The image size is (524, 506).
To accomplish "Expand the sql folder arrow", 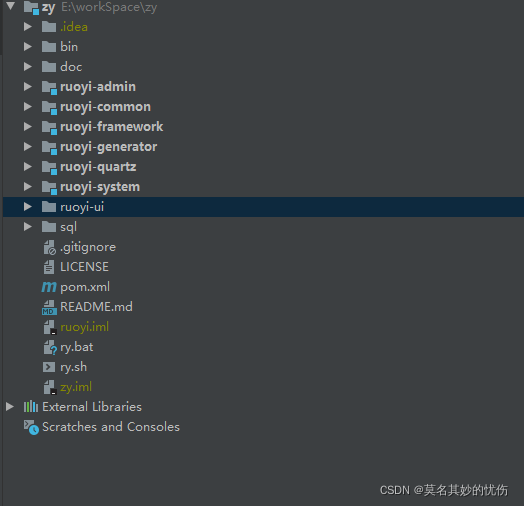I will point(28,227).
